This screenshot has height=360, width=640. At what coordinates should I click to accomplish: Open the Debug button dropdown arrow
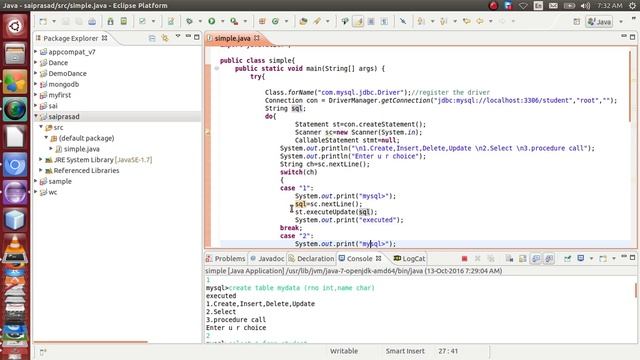[200, 21]
